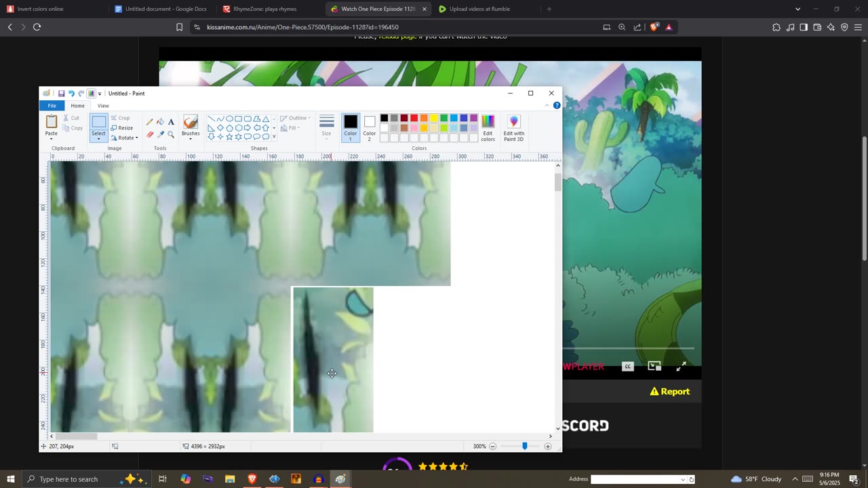This screenshot has width=868, height=488.
Task: Click the Undo arrow in Paint title bar
Action: point(71,94)
